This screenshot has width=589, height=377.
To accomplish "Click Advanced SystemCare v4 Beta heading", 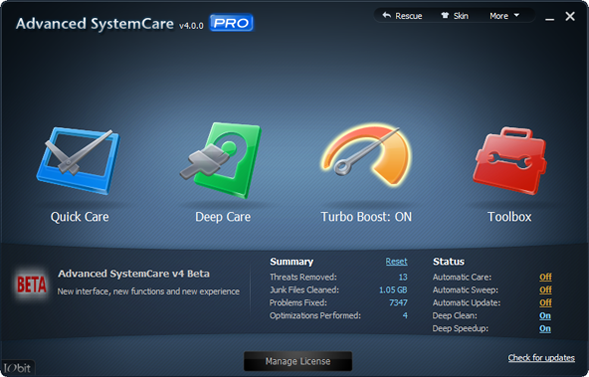I will point(134,273).
